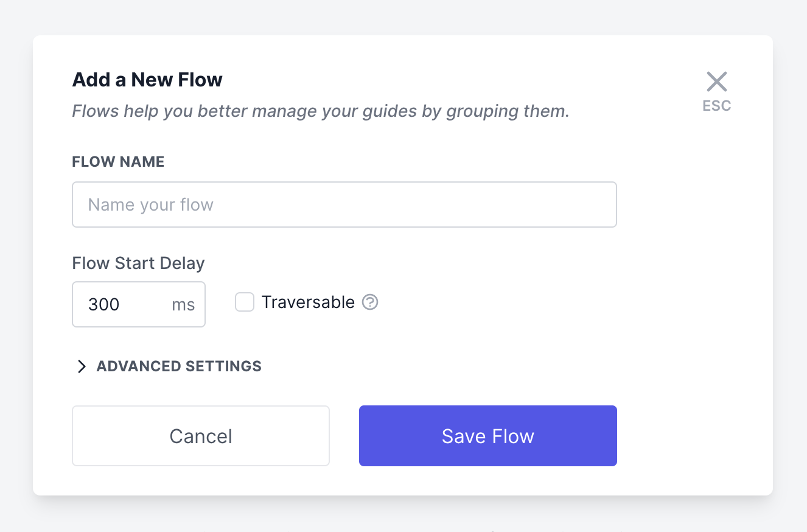This screenshot has height=532, width=807.
Task: Click the Save Flow button
Action: [488, 436]
